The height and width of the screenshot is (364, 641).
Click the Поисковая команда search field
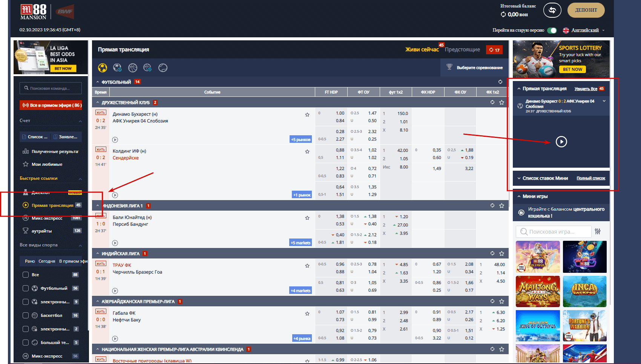[x=51, y=88]
